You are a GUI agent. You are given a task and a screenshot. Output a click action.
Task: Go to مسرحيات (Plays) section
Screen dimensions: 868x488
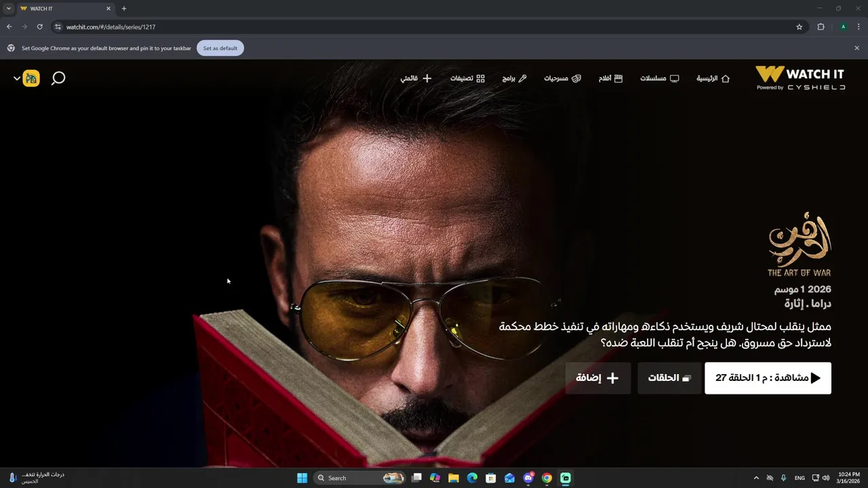(x=562, y=79)
